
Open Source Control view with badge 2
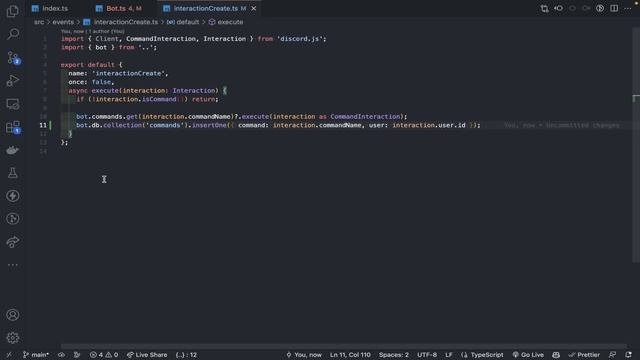point(13,58)
